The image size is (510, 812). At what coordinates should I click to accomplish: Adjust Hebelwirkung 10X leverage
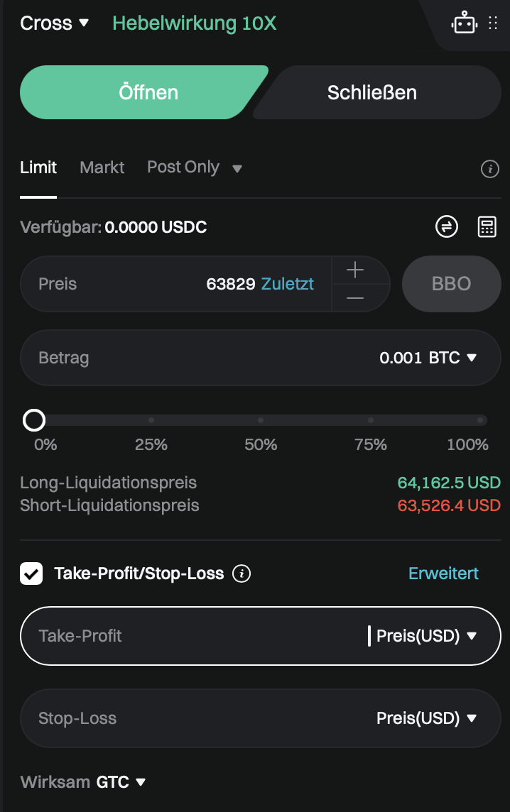tap(195, 23)
